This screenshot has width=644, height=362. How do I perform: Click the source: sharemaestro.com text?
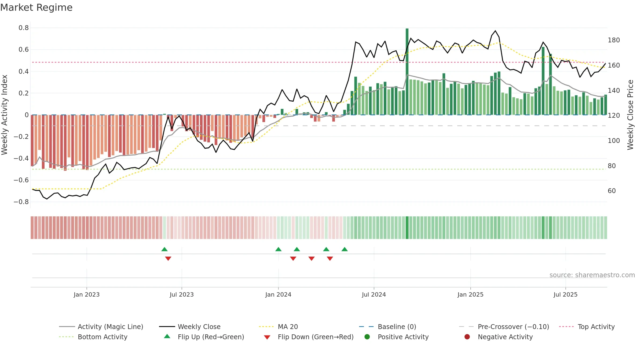[x=592, y=275]
